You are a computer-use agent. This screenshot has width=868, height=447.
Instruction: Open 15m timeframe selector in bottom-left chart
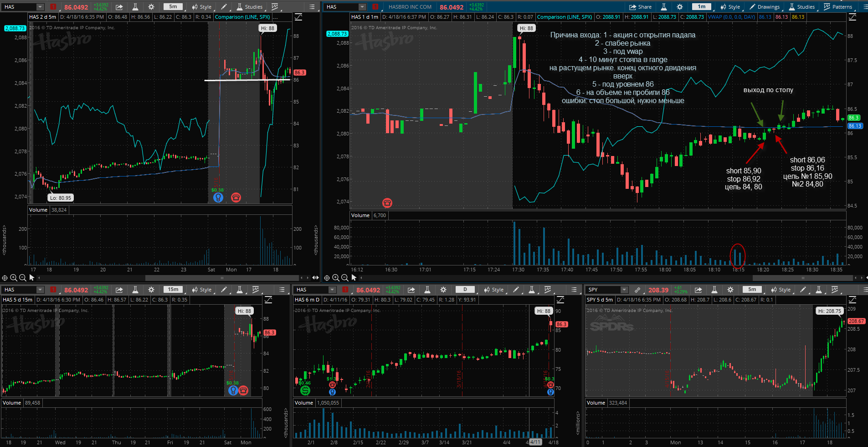click(x=173, y=290)
